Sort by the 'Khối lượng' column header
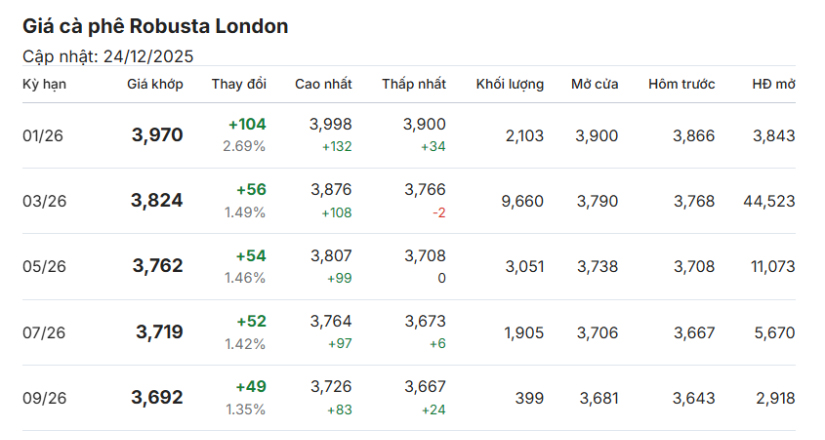Screen dimensions: 825x440 [x=510, y=84]
